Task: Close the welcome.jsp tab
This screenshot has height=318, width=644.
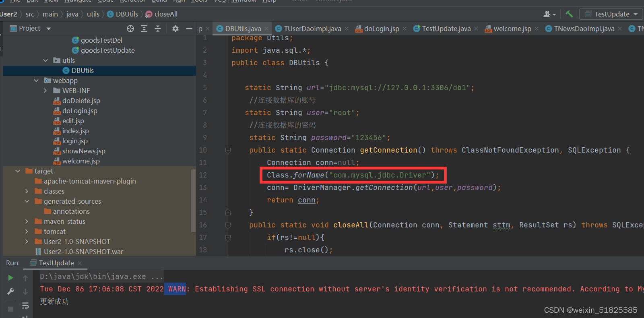Action: click(537, 29)
